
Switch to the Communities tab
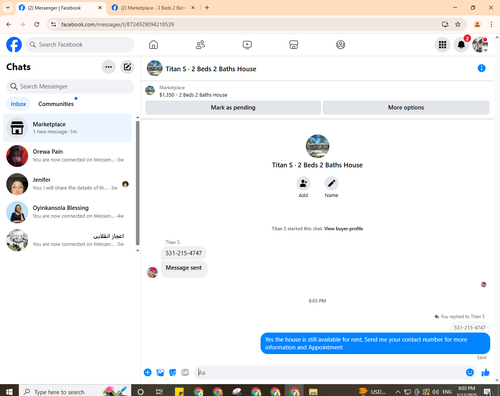56,104
